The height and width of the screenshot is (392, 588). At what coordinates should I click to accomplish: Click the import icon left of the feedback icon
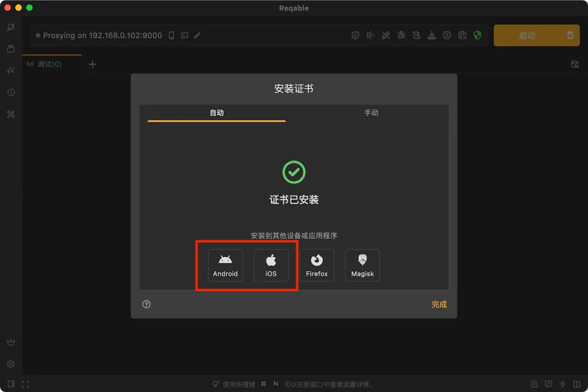[x=535, y=384]
